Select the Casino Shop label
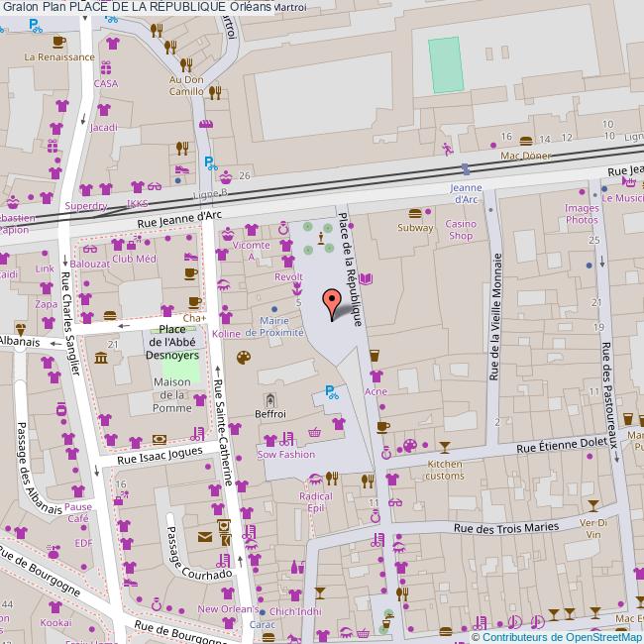Viewport: 644px width, 644px height. point(462,230)
